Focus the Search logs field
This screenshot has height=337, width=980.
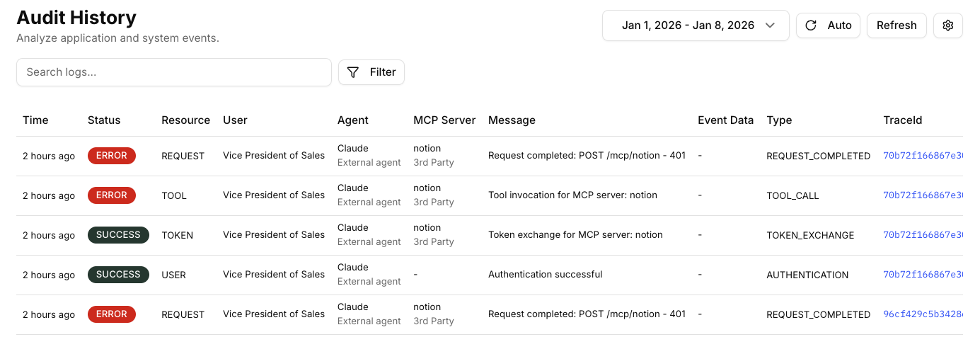tap(174, 72)
